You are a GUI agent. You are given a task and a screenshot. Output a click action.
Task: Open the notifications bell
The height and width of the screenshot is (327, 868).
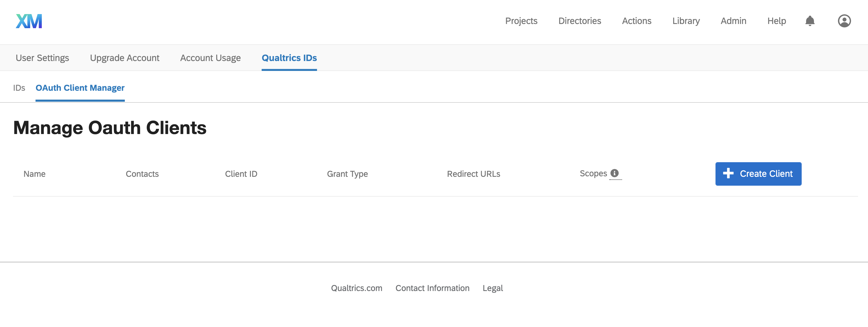810,21
